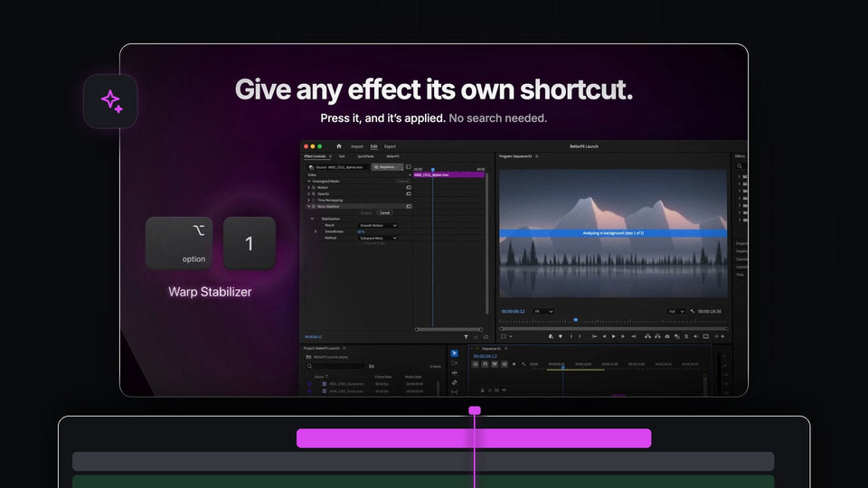Click the Export Frame camera icon
868x488 pixels.
667,336
